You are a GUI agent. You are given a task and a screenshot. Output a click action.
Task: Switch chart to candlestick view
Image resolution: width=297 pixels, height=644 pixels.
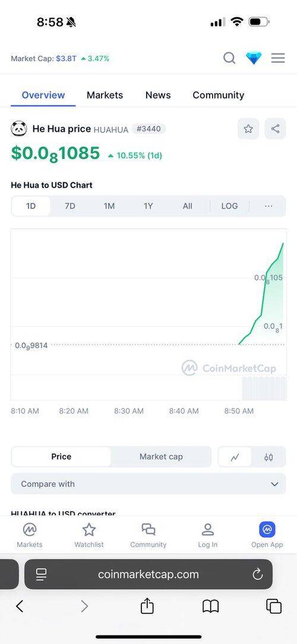coord(268,457)
